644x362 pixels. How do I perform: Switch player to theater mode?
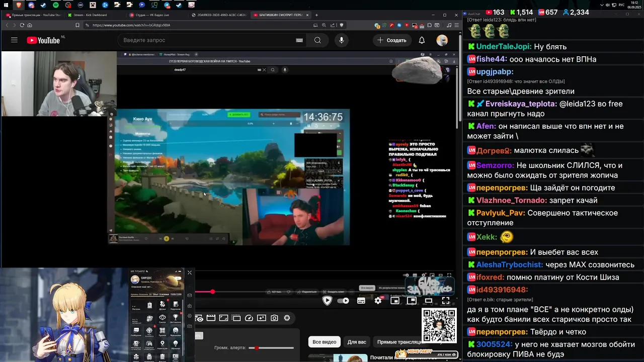(429, 301)
